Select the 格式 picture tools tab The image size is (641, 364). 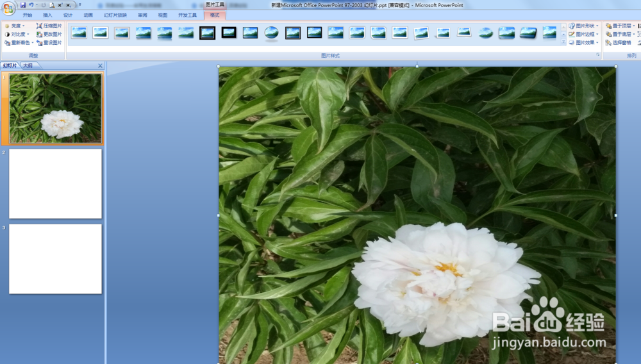[x=215, y=15]
